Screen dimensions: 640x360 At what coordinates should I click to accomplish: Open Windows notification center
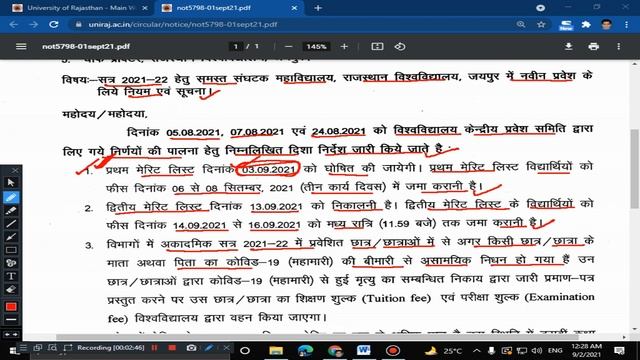click(619, 351)
